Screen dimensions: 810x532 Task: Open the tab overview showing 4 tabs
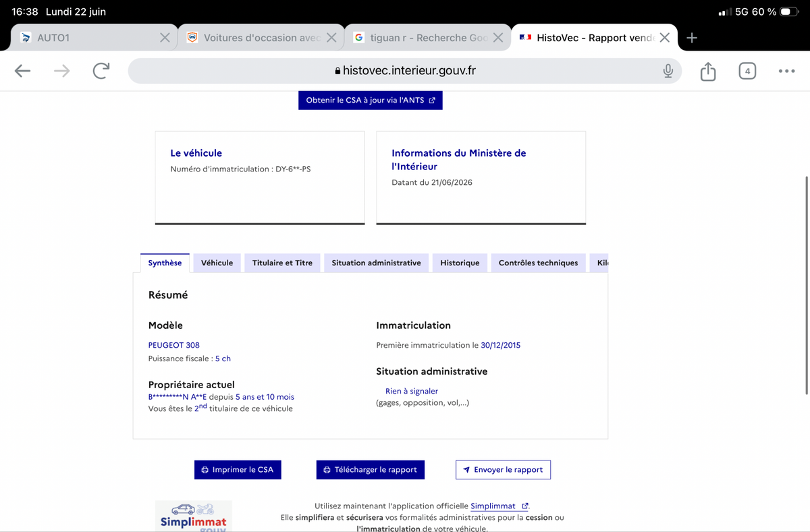click(747, 71)
